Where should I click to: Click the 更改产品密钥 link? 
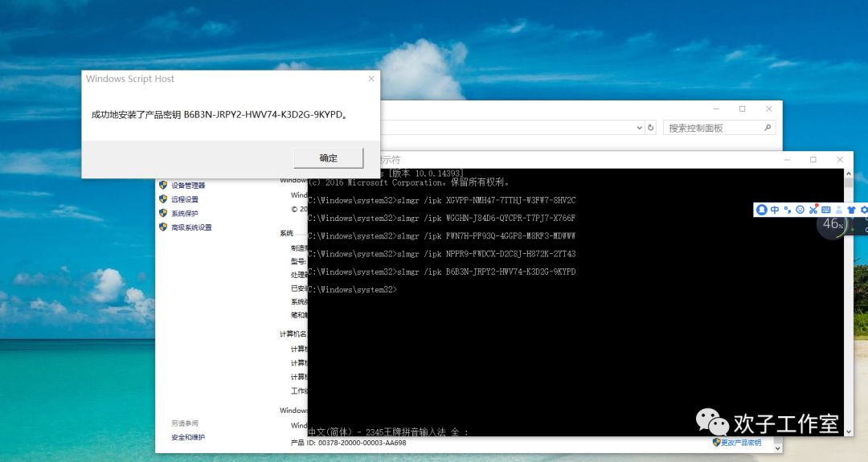tap(741, 443)
